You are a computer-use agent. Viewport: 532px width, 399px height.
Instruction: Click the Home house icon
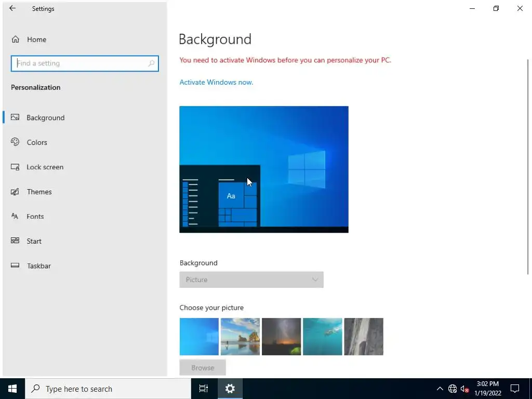click(x=15, y=39)
